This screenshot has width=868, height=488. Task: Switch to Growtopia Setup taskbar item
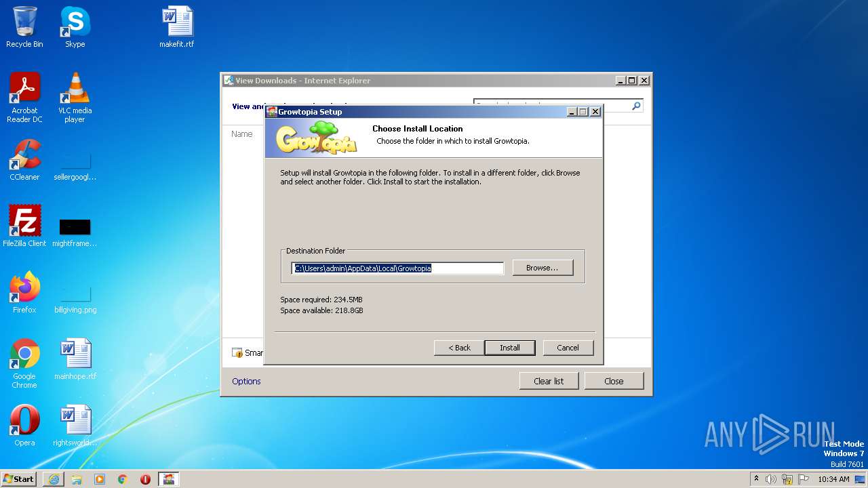(x=169, y=479)
